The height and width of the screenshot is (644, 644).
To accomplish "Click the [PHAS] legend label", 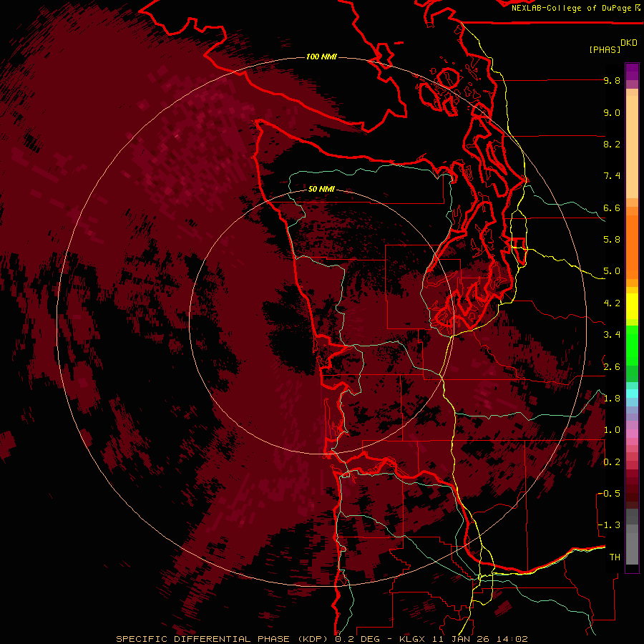I will [605, 49].
